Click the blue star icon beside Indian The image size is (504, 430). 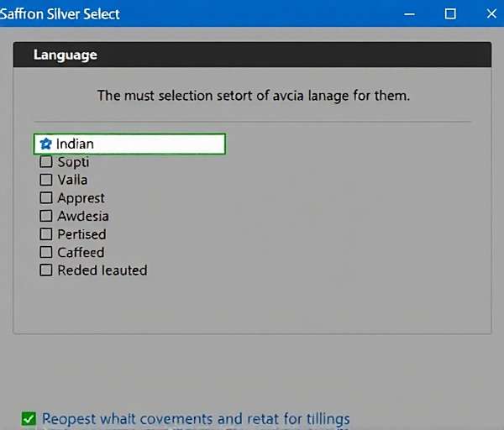(45, 144)
